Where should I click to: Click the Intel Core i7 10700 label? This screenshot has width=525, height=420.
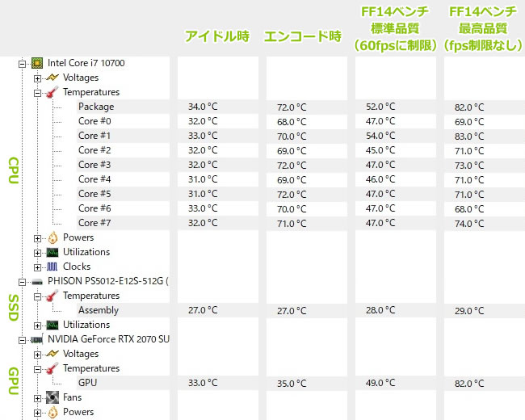(x=86, y=63)
